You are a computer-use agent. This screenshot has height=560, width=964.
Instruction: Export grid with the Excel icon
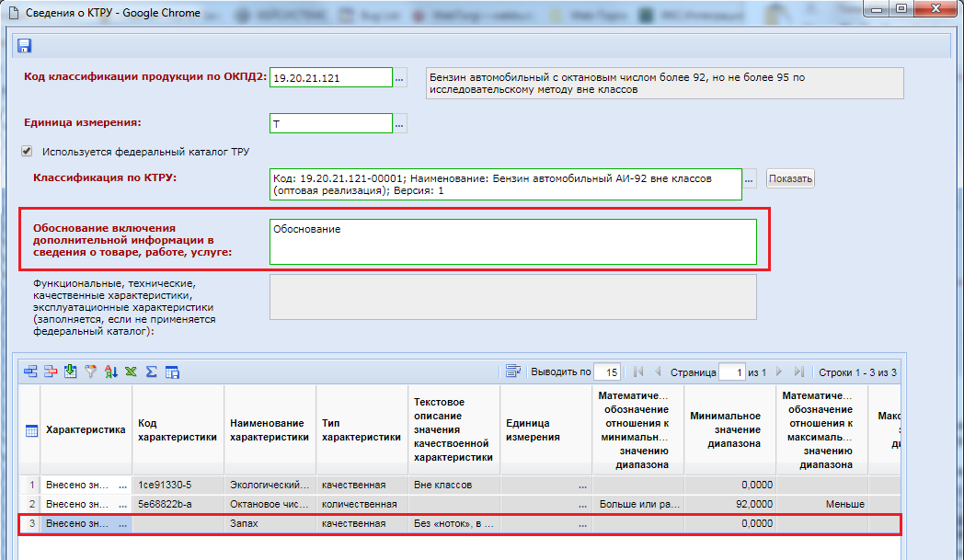click(x=131, y=371)
